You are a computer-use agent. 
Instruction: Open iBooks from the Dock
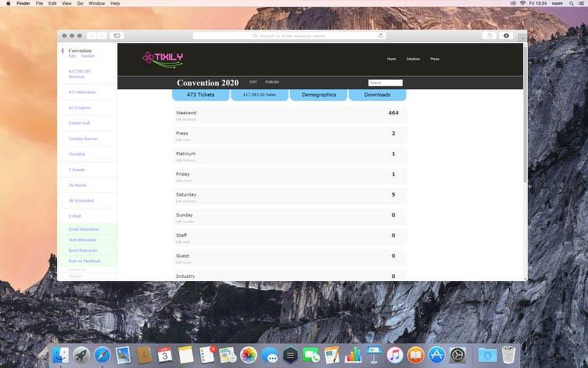click(x=416, y=355)
